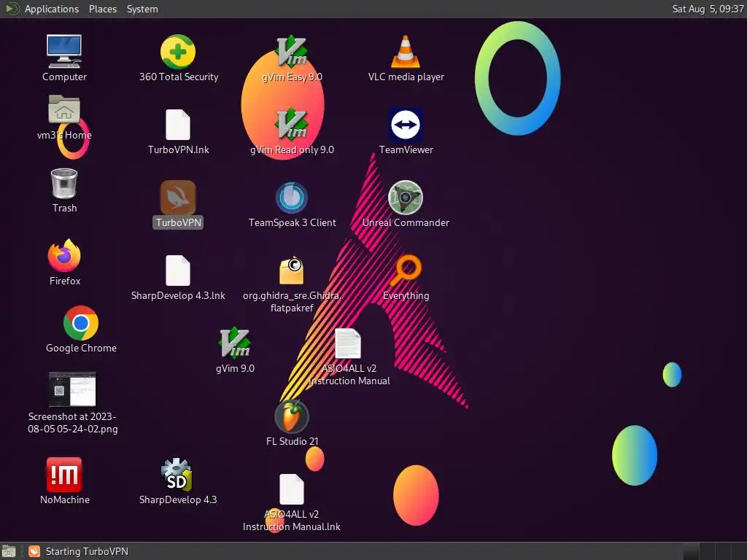The height and width of the screenshot is (560, 747).
Task: Launch Firefox from the desktop
Action: pos(64,255)
